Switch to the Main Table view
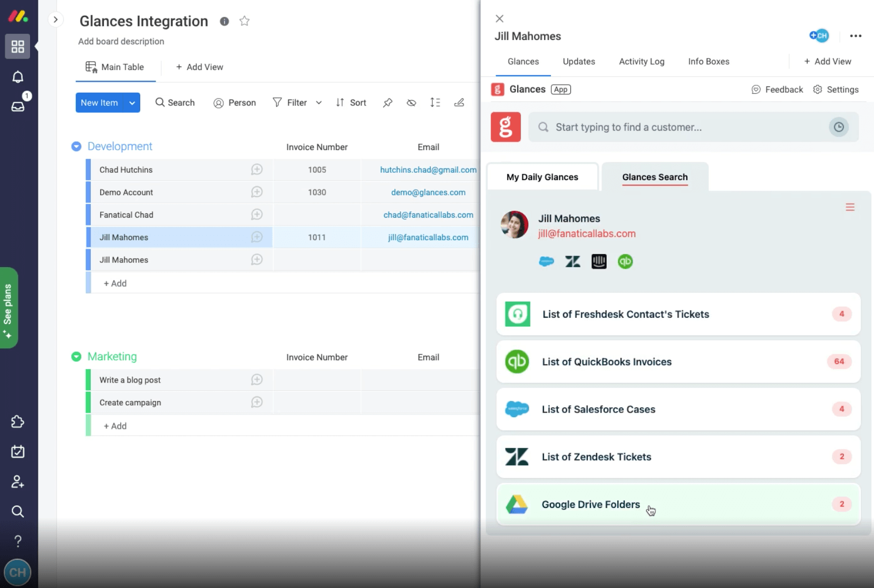Screen dimensions: 874x588 click(115, 67)
